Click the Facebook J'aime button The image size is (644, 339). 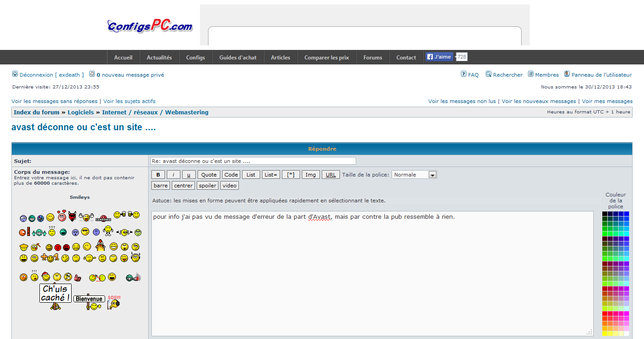point(439,57)
